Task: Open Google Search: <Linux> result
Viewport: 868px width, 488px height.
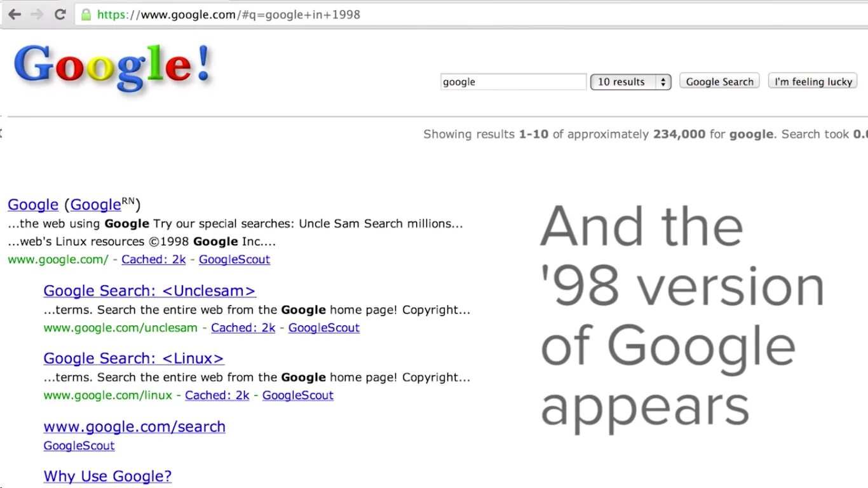Action: (133, 358)
